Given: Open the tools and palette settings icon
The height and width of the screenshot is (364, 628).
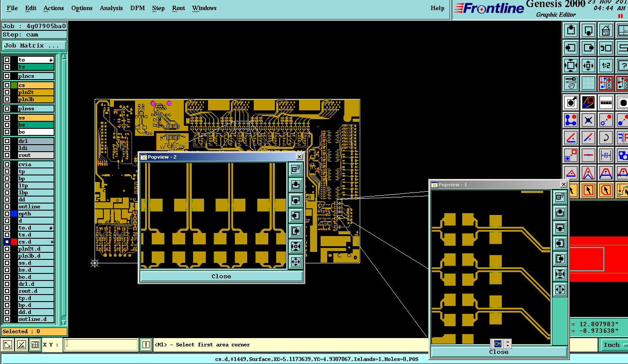Looking at the screenshot, I should 571,83.
